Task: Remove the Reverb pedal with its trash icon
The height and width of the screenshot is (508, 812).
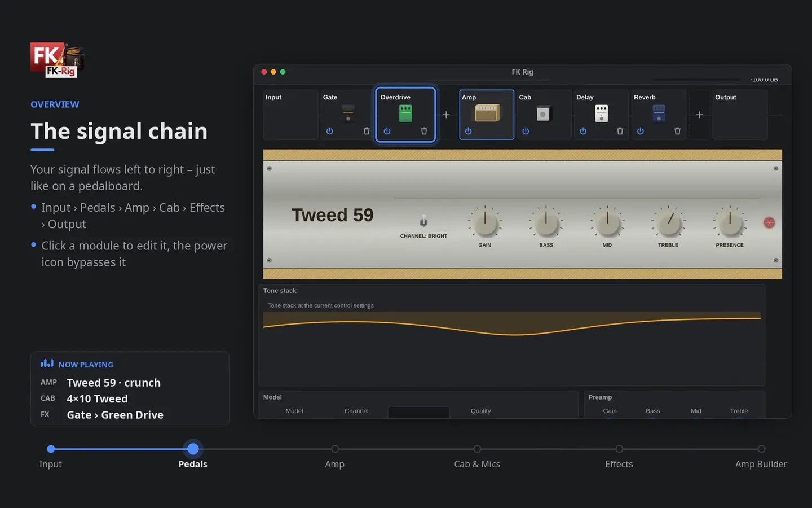Action: click(677, 131)
